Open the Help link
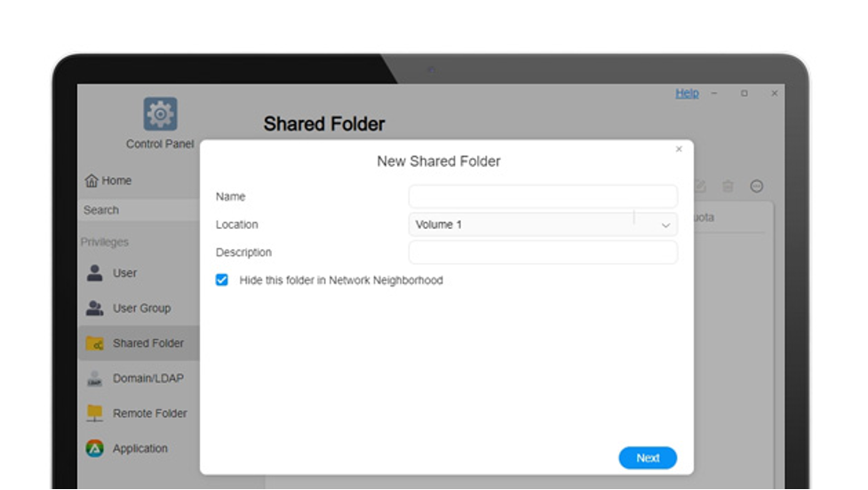Image resolution: width=868 pixels, height=490 pixels. [x=687, y=93]
